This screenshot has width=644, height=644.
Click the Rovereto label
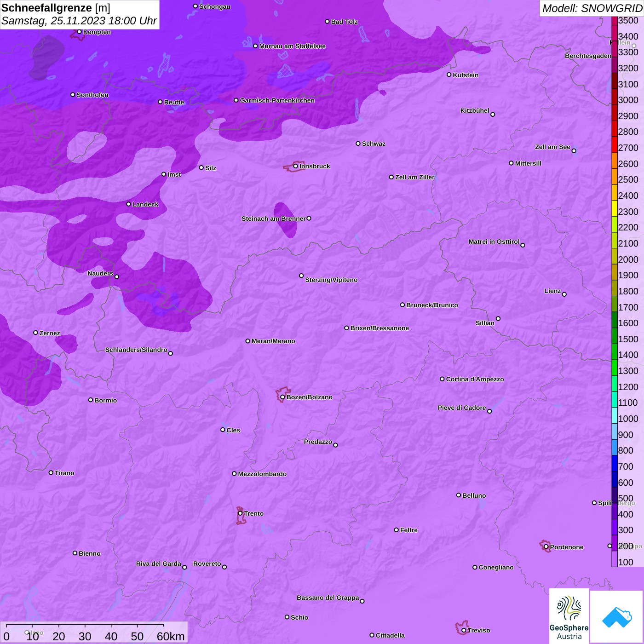(x=207, y=563)
